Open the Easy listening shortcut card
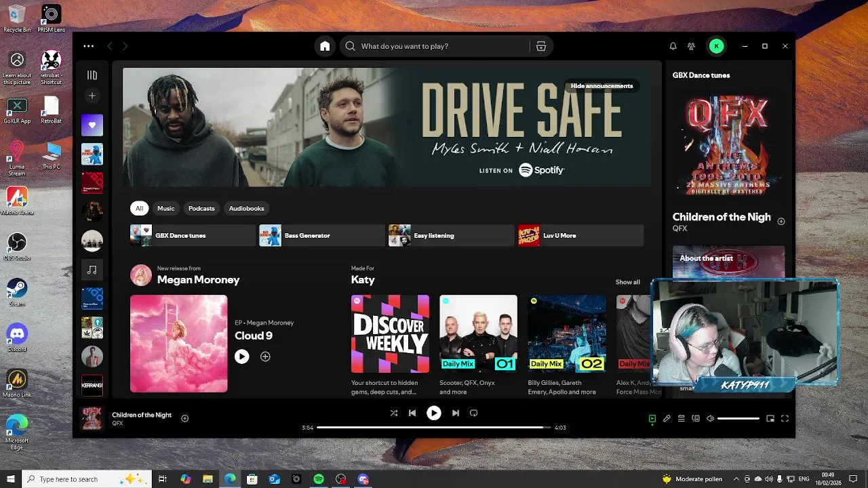 [451, 235]
